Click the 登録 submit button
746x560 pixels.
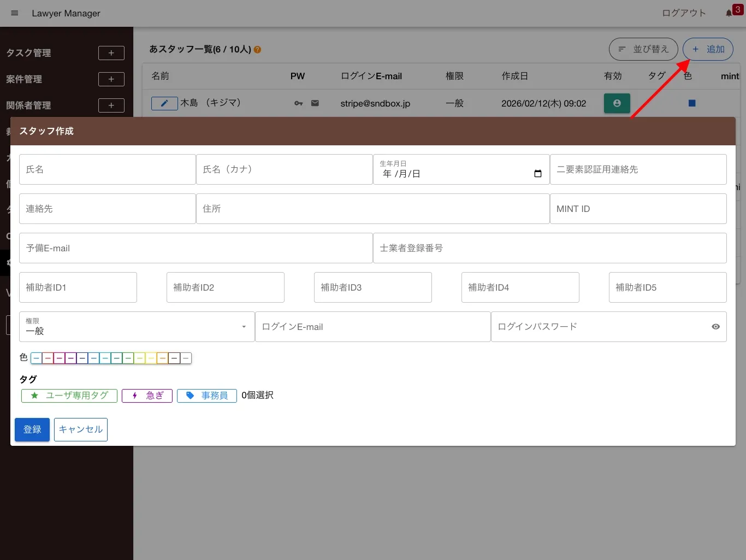[32, 429]
